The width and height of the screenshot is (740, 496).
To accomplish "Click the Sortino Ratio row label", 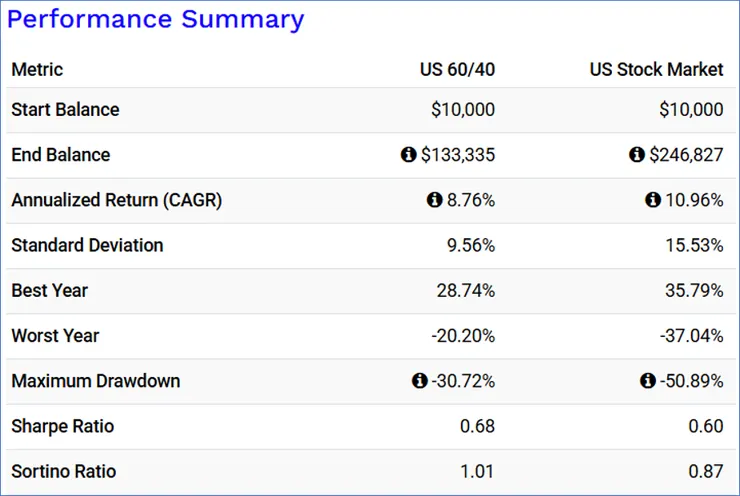I will coord(63,471).
